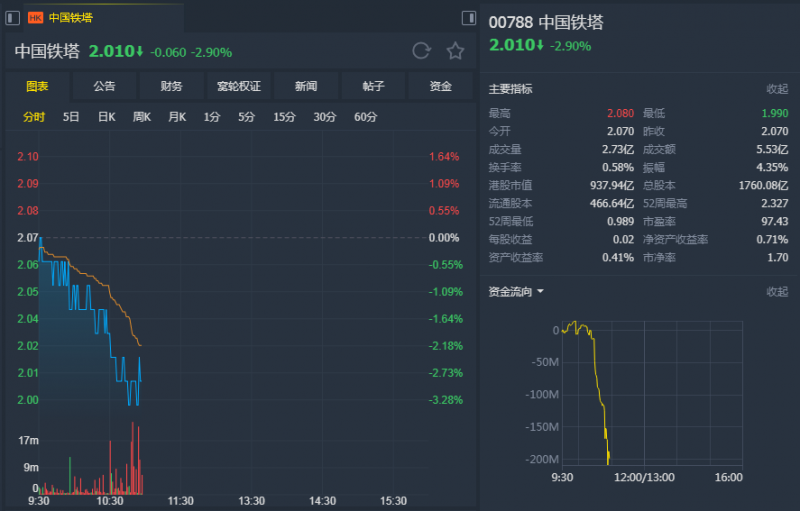This screenshot has height=511, width=800.
Task: Open the 新闻 tab
Action: coord(306,86)
